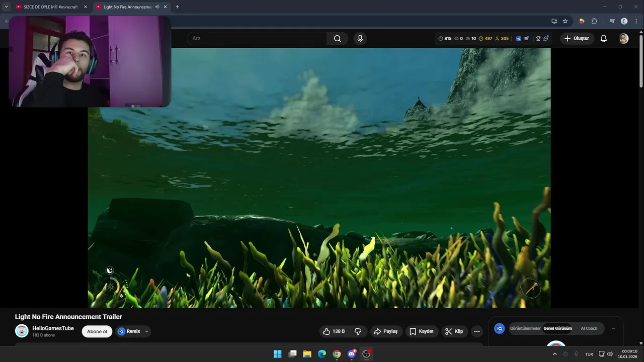Screen dimensions: 644x362
Task: Click the trophy icon in the vidIQ bar
Action: coord(538,39)
